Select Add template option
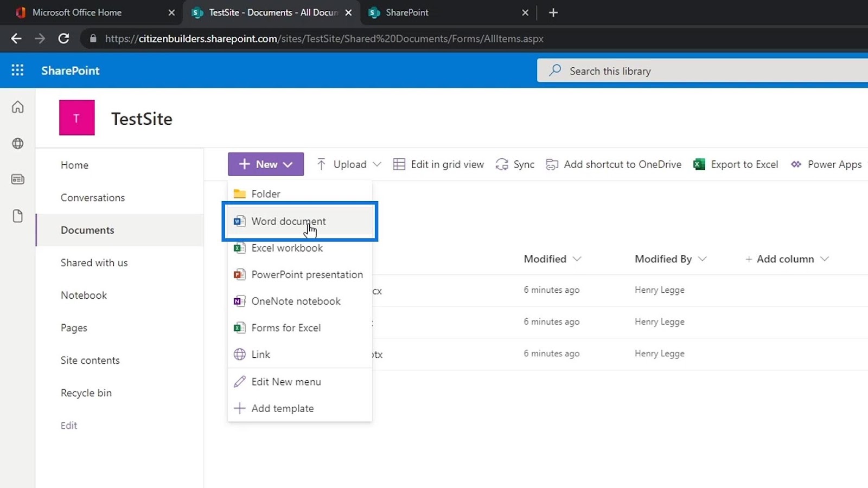 300,408
